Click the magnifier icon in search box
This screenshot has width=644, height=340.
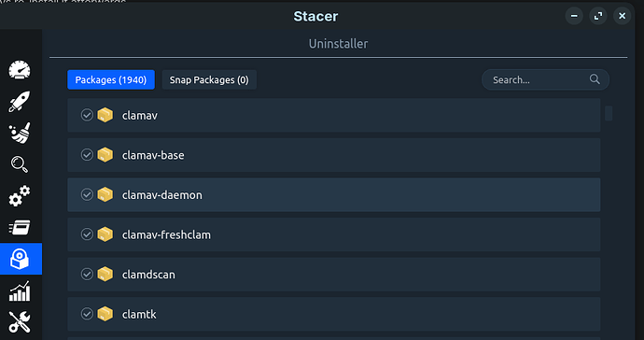pos(595,79)
